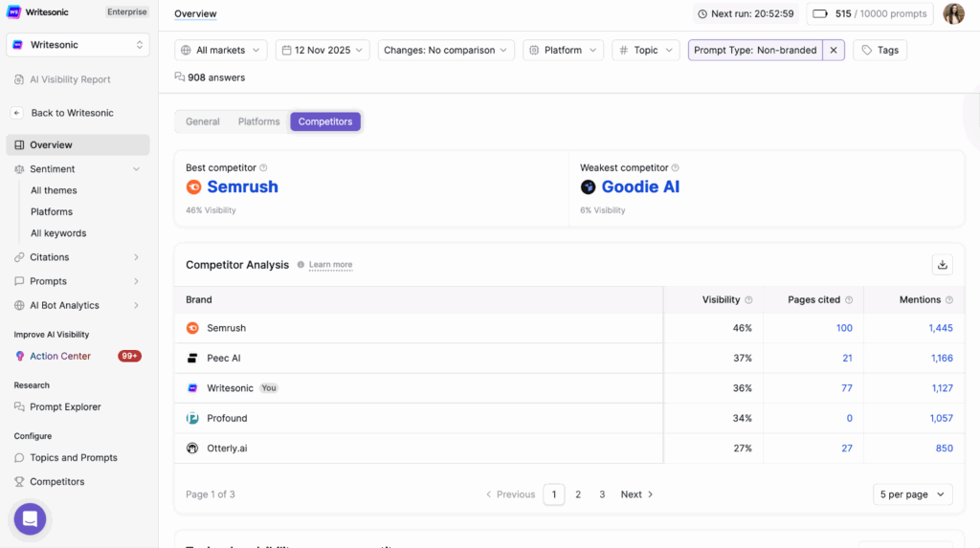980x548 pixels.
Task: Open the chat support bubble
Action: 30,518
